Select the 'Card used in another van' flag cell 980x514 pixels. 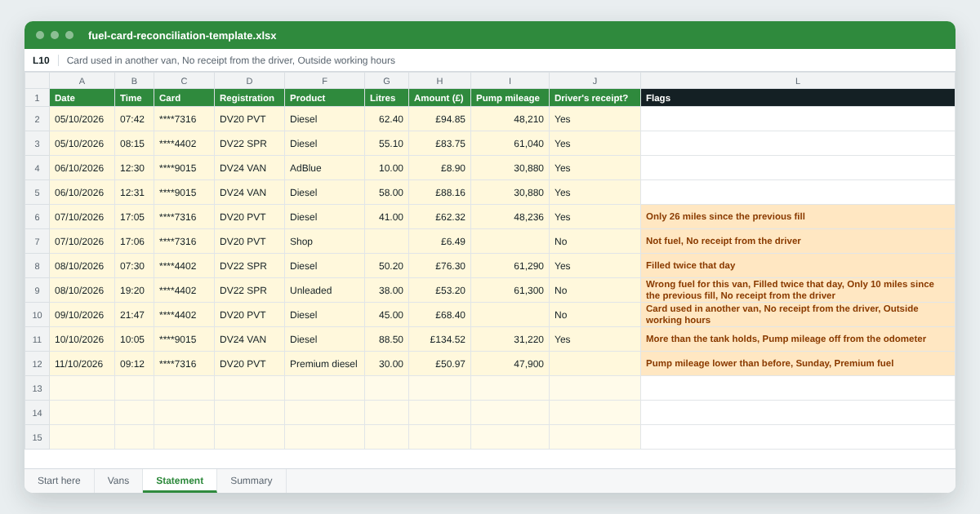coord(798,315)
